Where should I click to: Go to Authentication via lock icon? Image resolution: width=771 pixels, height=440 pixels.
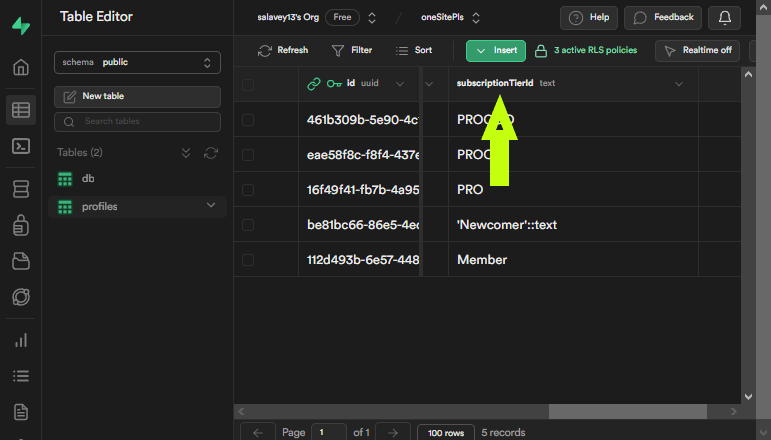click(20, 226)
